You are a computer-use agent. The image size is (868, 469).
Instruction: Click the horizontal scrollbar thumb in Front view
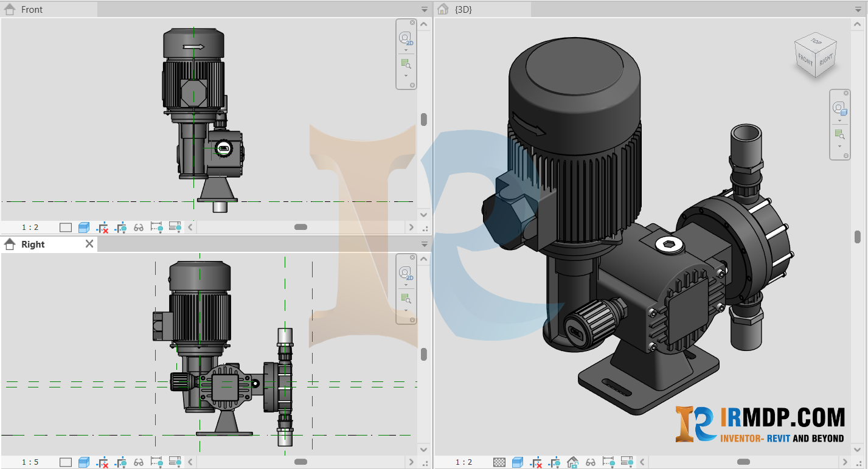pos(301,227)
